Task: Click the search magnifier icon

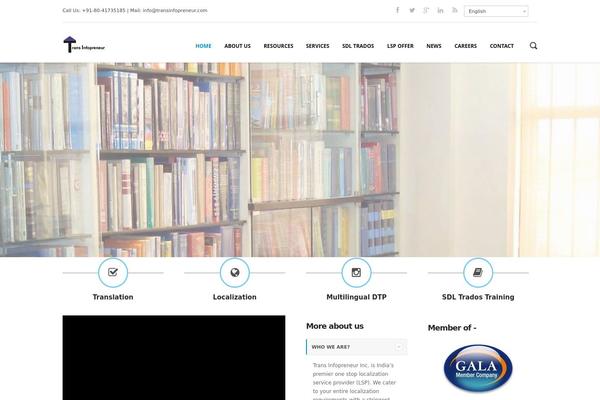Action: click(x=533, y=46)
